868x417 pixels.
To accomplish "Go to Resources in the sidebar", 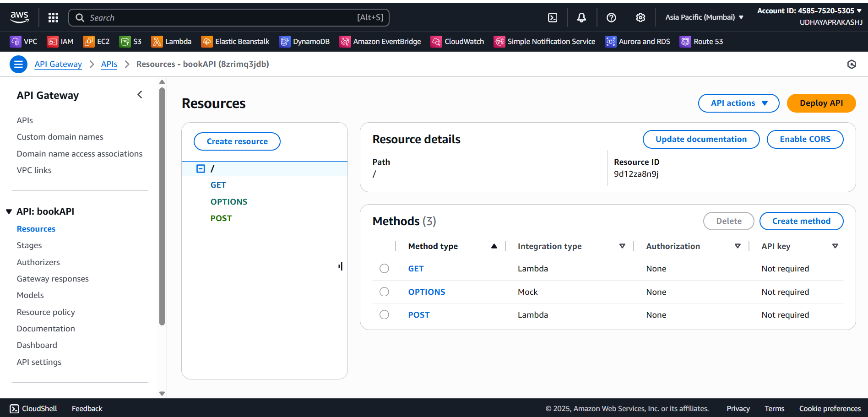I will coord(36,229).
